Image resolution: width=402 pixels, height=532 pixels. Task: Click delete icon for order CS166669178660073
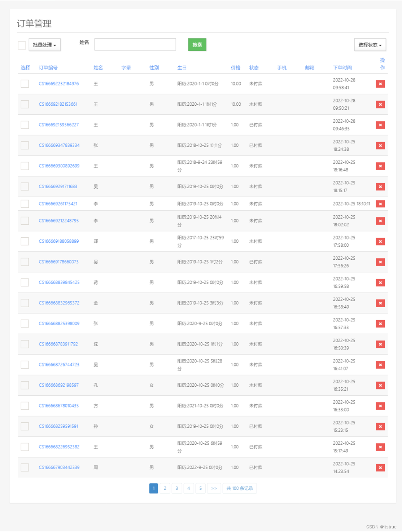click(x=380, y=262)
